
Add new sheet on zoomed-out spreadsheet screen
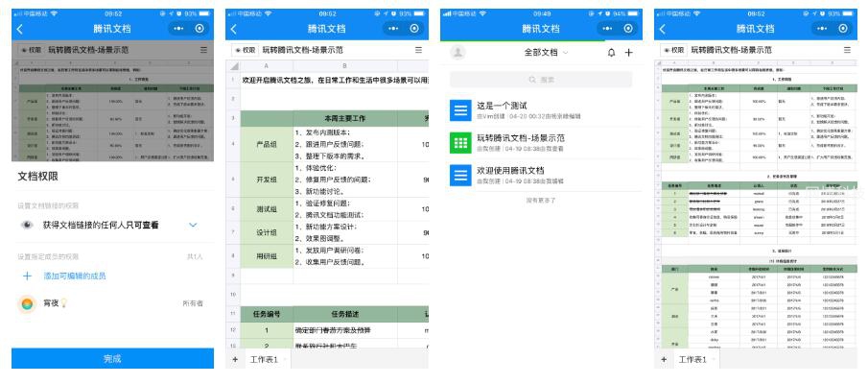click(x=664, y=360)
